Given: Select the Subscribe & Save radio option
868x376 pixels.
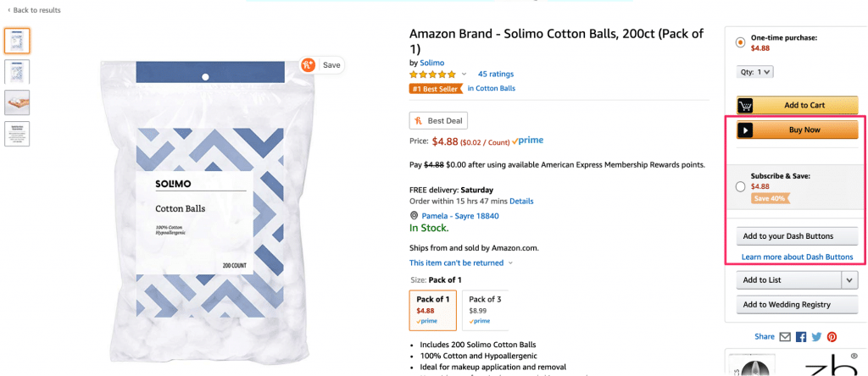Looking at the screenshot, I should point(741,186).
